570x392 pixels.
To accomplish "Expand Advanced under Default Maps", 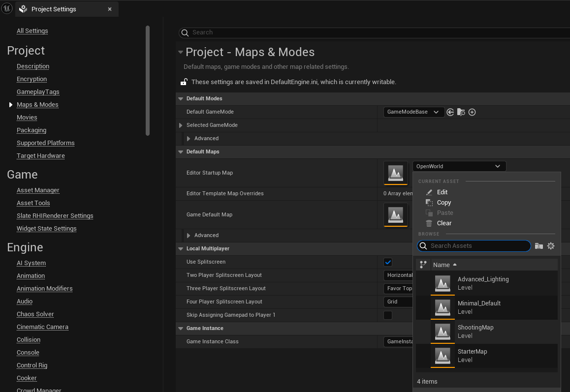I will pyautogui.click(x=189, y=236).
